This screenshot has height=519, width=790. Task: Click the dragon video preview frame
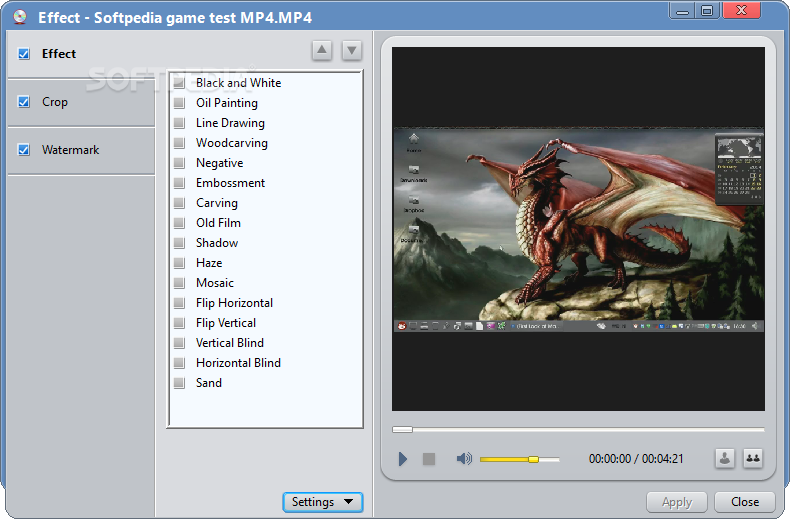578,229
